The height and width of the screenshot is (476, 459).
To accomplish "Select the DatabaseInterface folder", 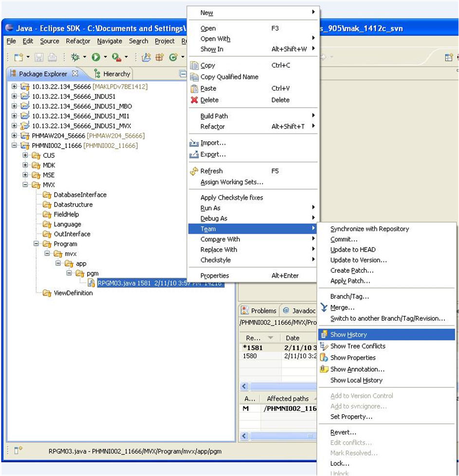I will (x=80, y=195).
